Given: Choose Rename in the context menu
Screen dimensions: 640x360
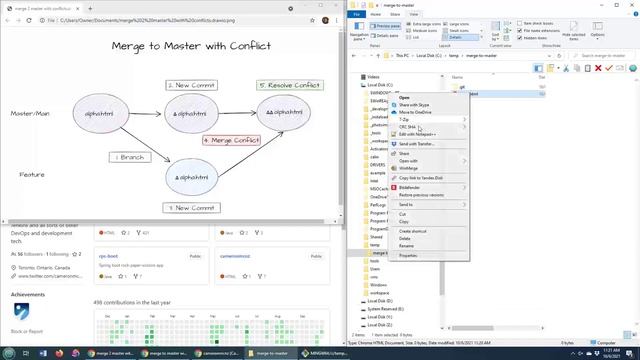Looking at the screenshot, I should pyautogui.click(x=406, y=246).
